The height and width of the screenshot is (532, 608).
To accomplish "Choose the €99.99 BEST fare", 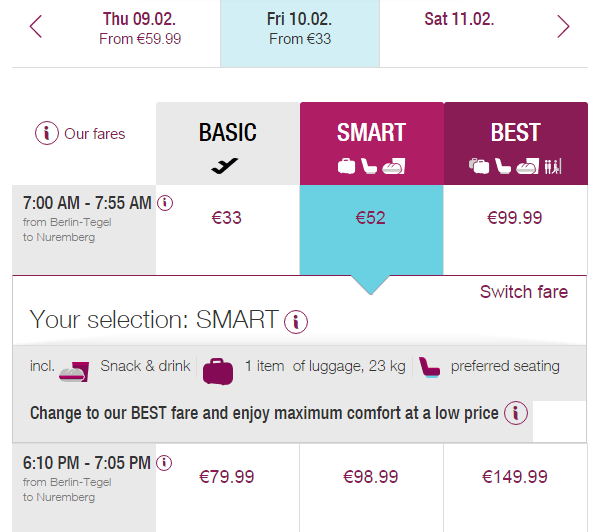I will pyautogui.click(x=515, y=217).
